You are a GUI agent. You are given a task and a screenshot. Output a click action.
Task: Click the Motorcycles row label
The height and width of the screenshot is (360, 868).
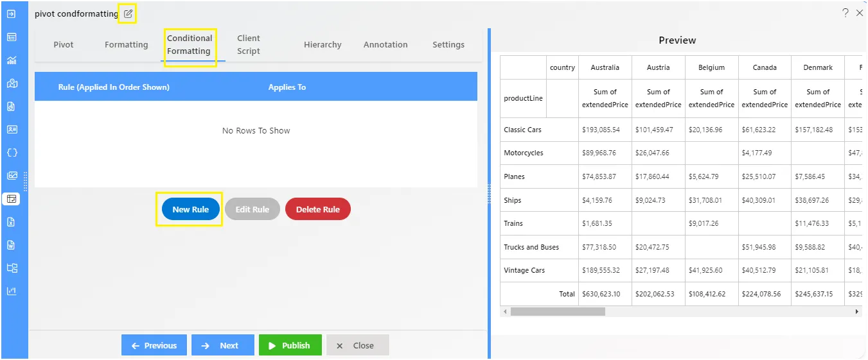pos(524,153)
